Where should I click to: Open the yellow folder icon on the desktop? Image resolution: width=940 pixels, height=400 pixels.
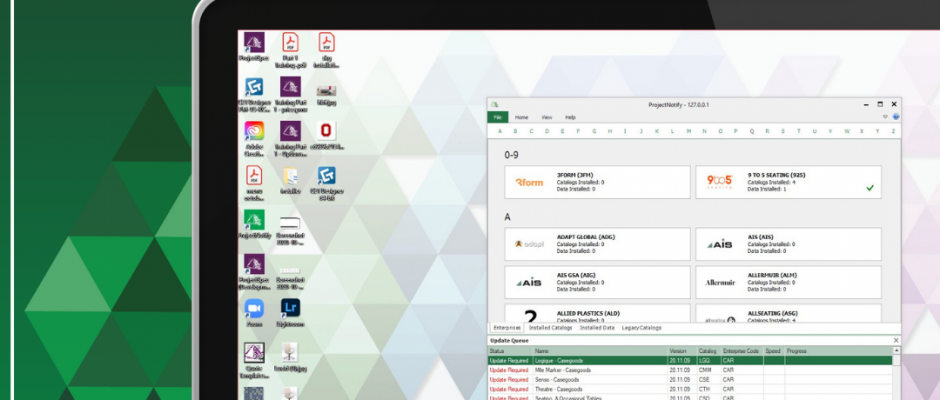tap(290, 176)
